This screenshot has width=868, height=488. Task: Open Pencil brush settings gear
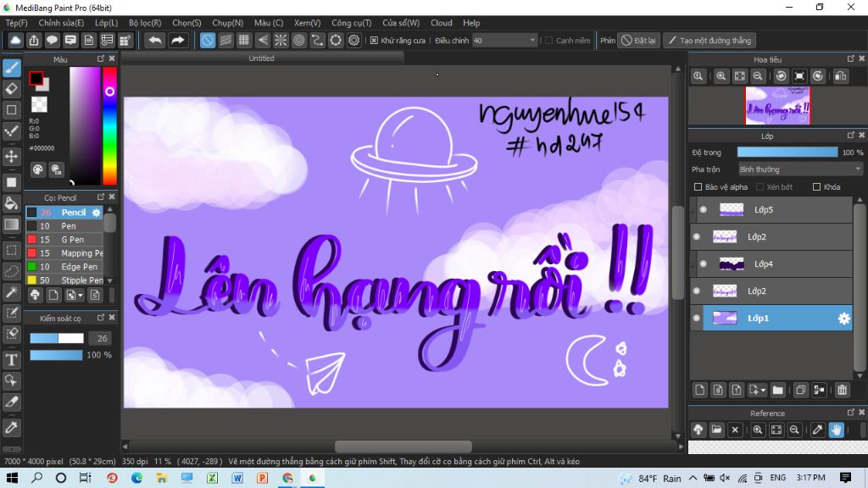coord(97,213)
